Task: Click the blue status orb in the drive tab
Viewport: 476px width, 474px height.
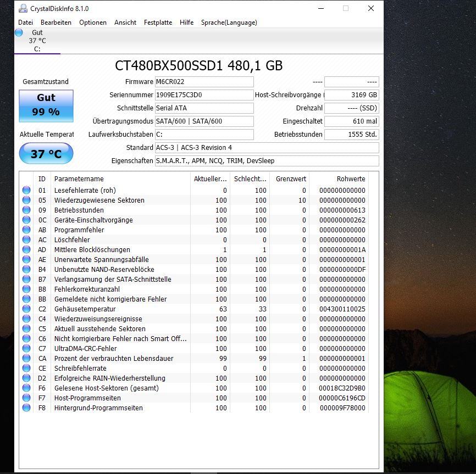Action: click(19, 32)
